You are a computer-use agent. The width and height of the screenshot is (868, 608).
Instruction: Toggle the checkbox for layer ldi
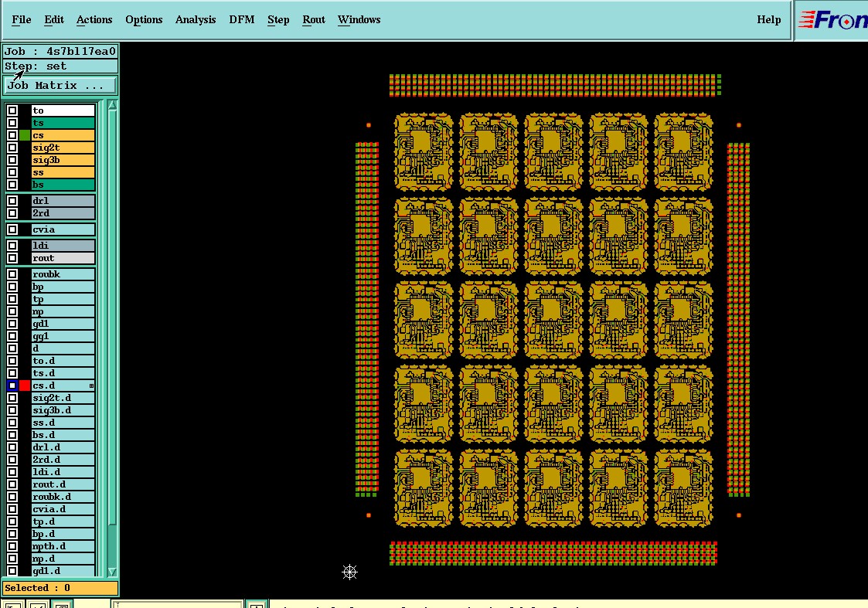[x=12, y=246]
